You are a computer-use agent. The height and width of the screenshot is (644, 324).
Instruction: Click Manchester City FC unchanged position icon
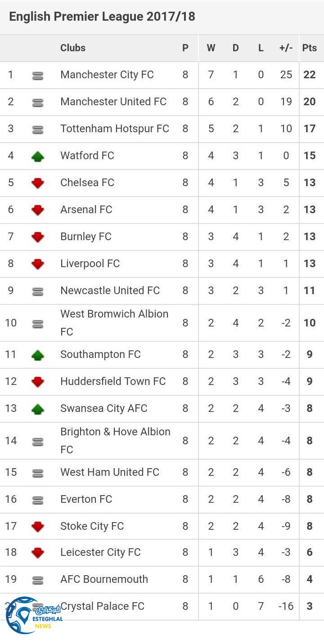(38, 76)
